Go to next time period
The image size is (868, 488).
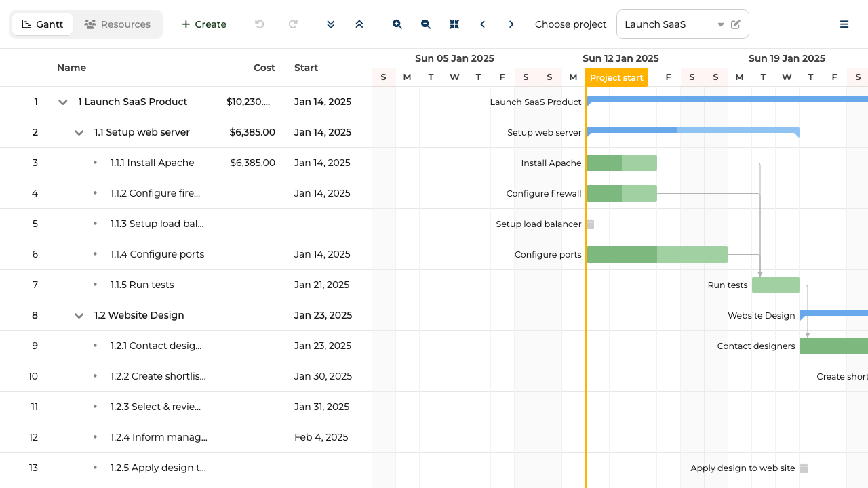[x=511, y=24]
